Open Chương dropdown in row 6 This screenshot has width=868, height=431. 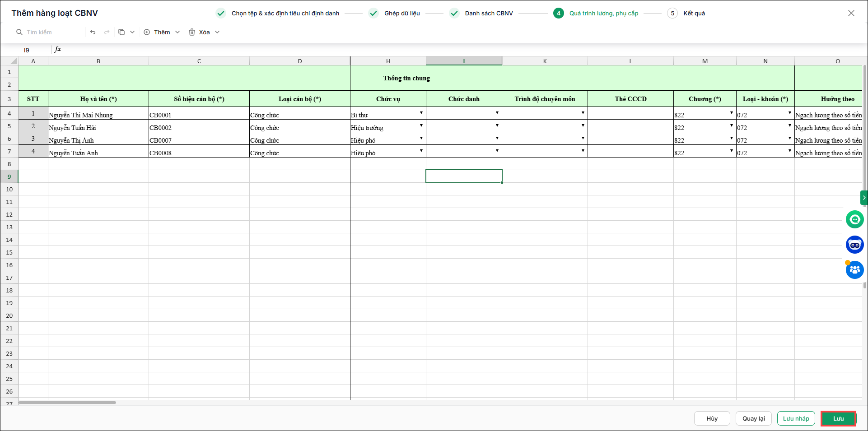tap(732, 138)
